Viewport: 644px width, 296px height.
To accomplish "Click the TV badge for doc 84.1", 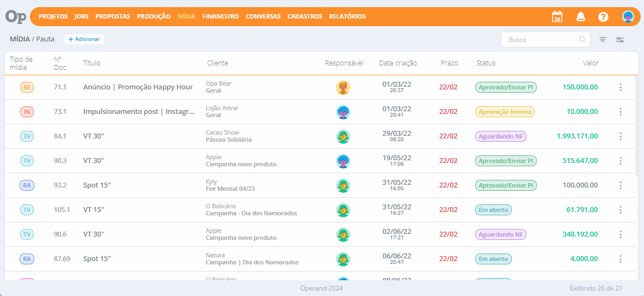I will click(x=27, y=136).
